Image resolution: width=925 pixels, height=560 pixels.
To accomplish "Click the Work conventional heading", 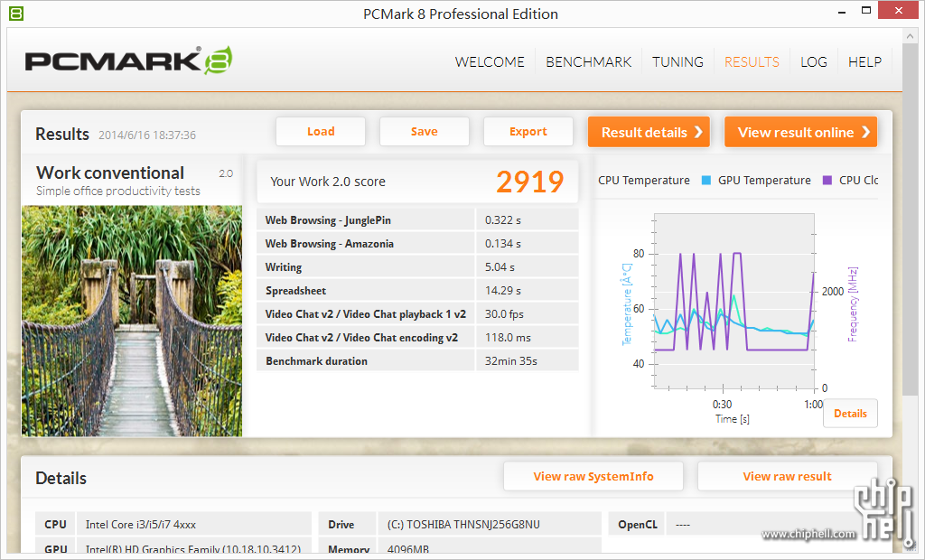I will click(x=110, y=173).
